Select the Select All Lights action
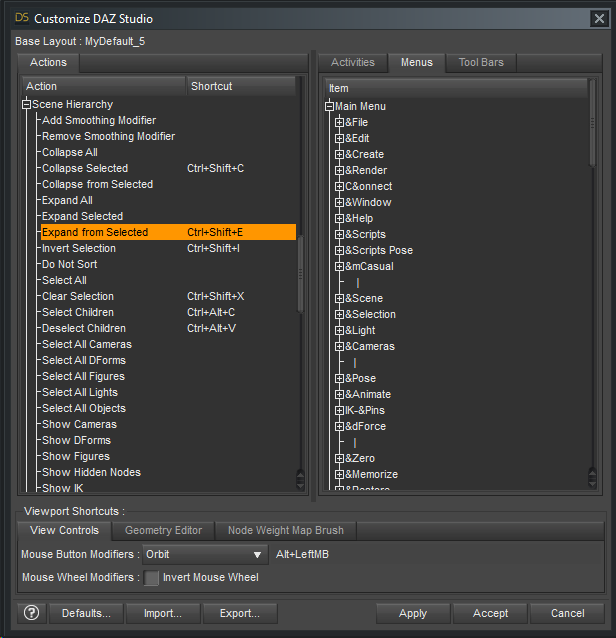 pyautogui.click(x=80, y=393)
